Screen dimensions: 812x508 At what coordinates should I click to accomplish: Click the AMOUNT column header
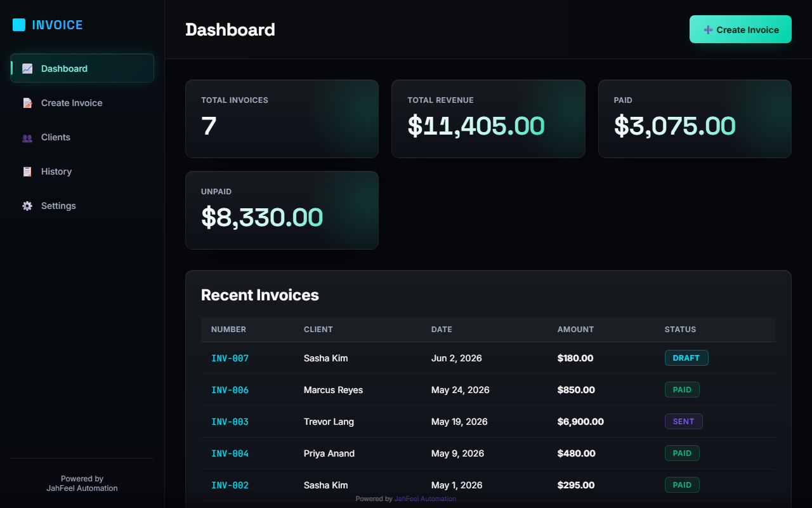[575, 330]
